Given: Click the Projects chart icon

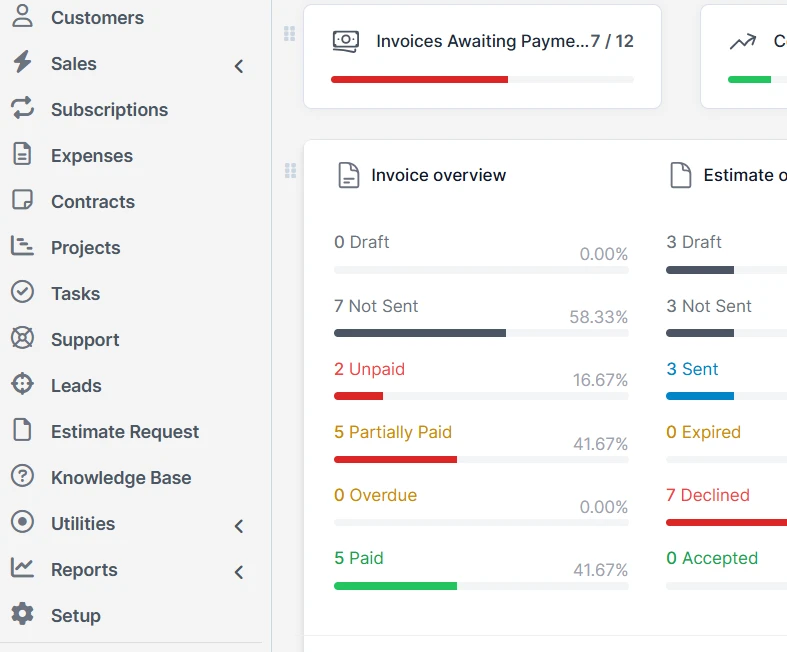Looking at the screenshot, I should [x=22, y=246].
